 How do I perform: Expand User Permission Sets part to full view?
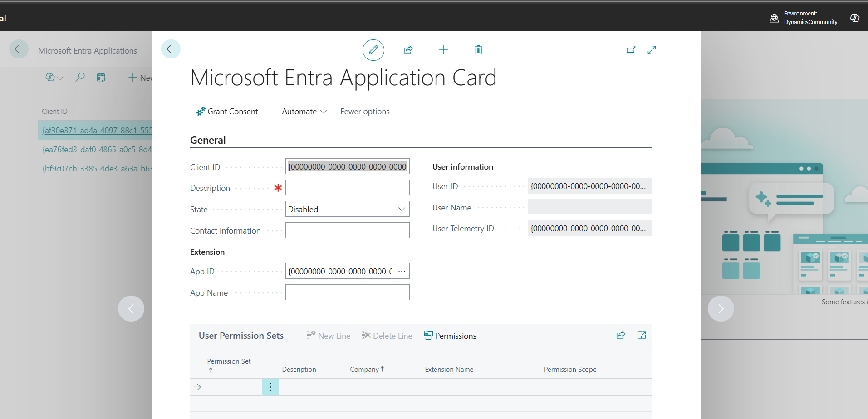(x=642, y=335)
